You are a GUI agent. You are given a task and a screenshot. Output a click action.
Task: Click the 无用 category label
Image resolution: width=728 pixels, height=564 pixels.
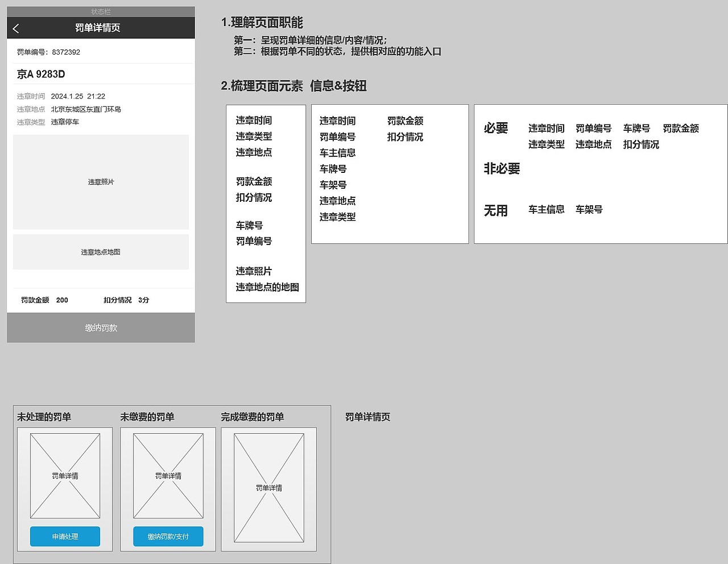point(495,210)
